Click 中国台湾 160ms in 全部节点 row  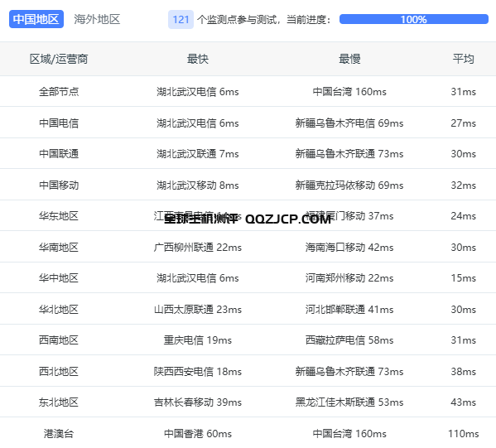click(349, 92)
